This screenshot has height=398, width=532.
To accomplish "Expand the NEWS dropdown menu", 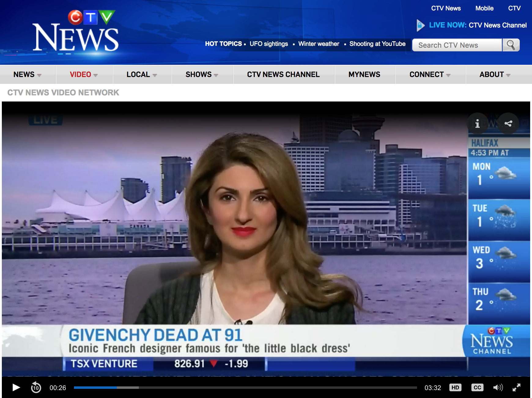I will pyautogui.click(x=28, y=75).
